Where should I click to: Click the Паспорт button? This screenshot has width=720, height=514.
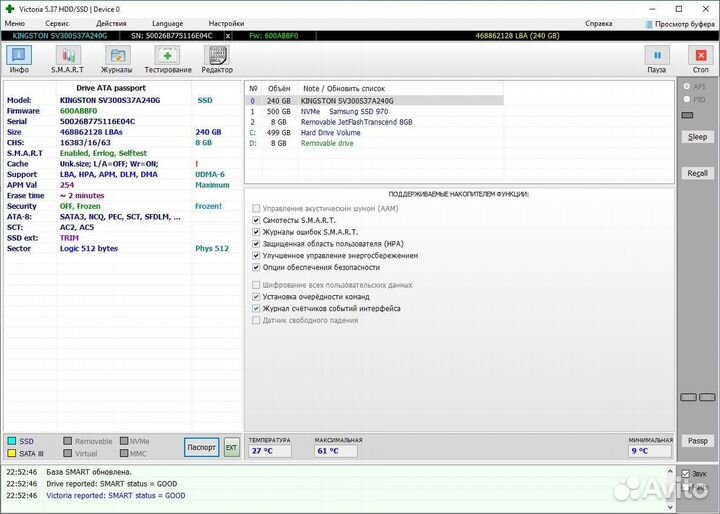pos(201,447)
